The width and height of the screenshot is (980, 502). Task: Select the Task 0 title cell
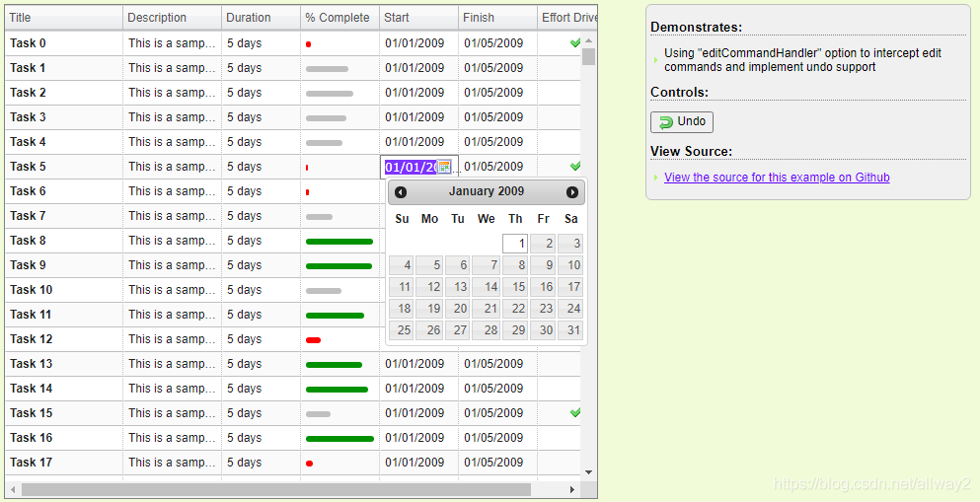(x=64, y=43)
